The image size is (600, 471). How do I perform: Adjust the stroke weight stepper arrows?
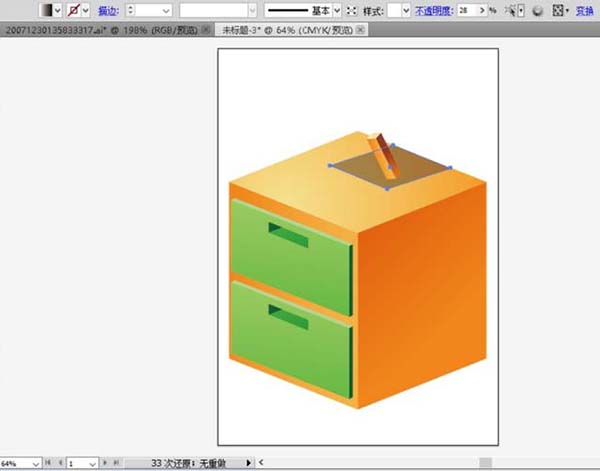pyautogui.click(x=130, y=10)
